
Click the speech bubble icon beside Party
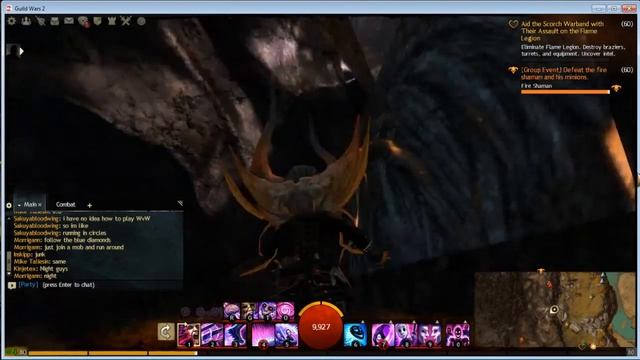click(11, 285)
